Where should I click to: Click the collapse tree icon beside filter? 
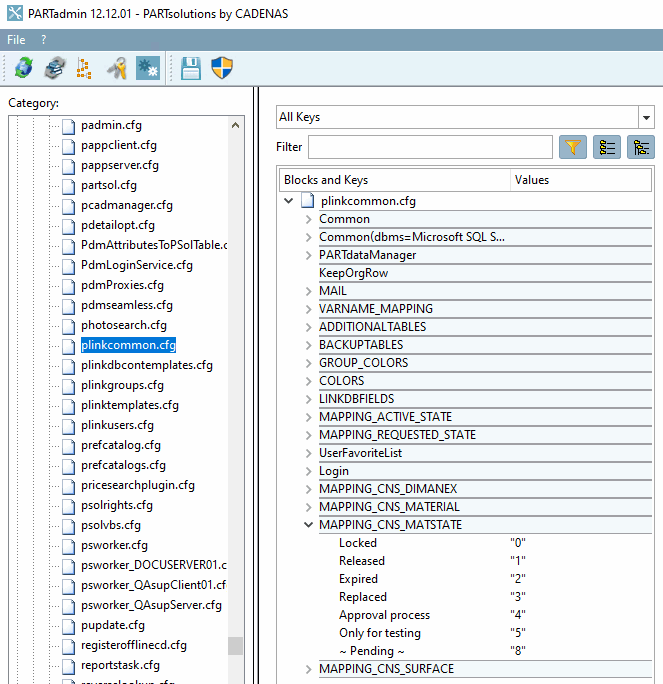pyautogui.click(x=641, y=147)
